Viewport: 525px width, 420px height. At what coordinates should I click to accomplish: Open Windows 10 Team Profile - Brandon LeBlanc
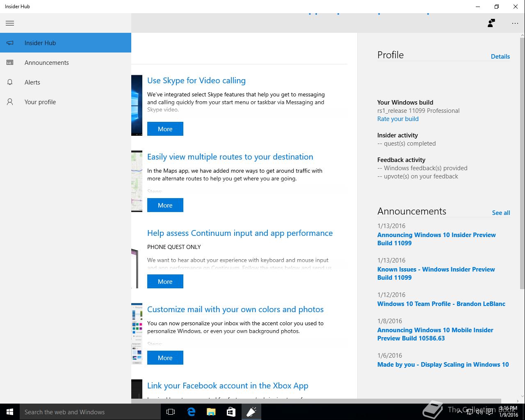click(441, 304)
